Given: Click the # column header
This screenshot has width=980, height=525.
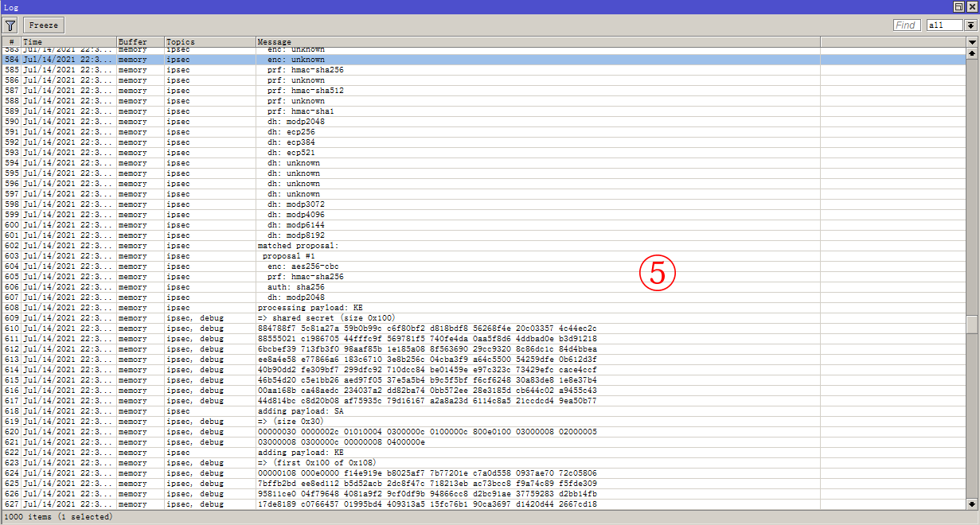Looking at the screenshot, I should pos(8,41).
